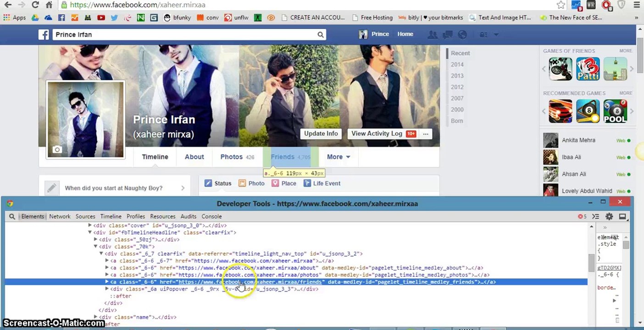The image size is (644, 330).
Task: Open the Facebook account dropdown arrow
Action: click(495, 34)
